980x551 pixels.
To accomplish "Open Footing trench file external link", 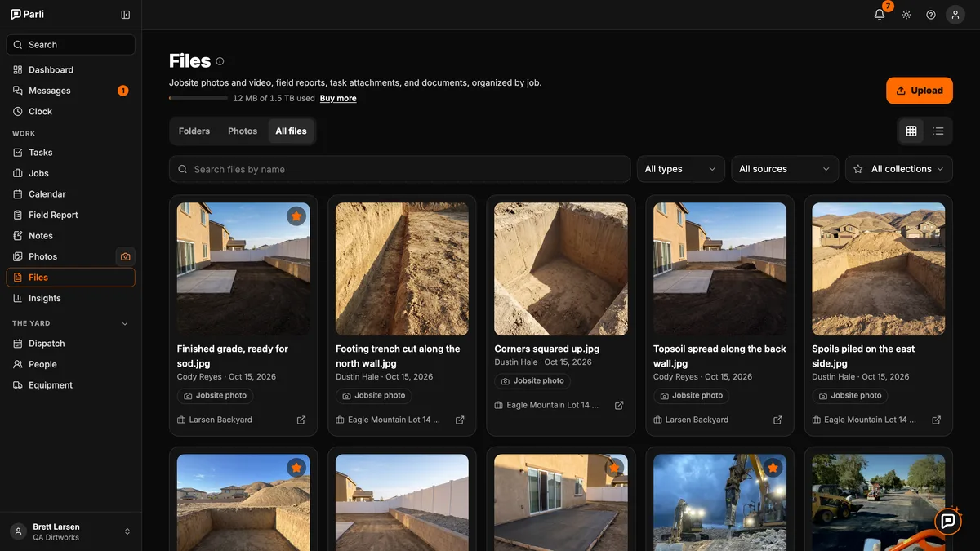I will (x=460, y=420).
